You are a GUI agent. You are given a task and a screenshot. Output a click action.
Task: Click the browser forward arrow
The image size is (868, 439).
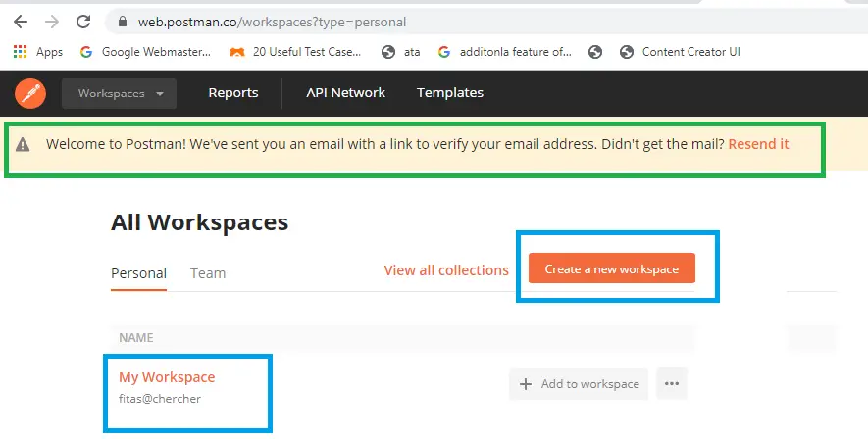[52, 22]
